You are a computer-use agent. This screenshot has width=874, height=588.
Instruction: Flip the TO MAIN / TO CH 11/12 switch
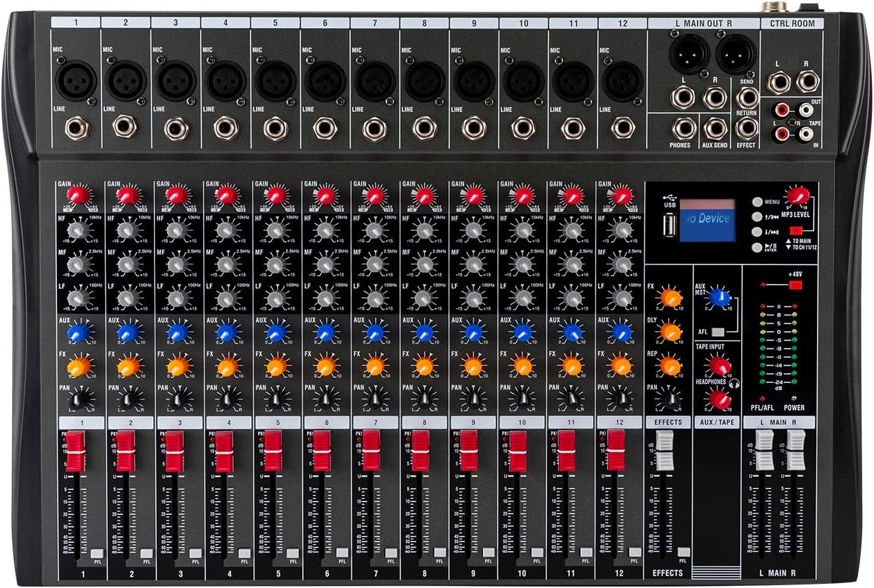[x=796, y=229]
